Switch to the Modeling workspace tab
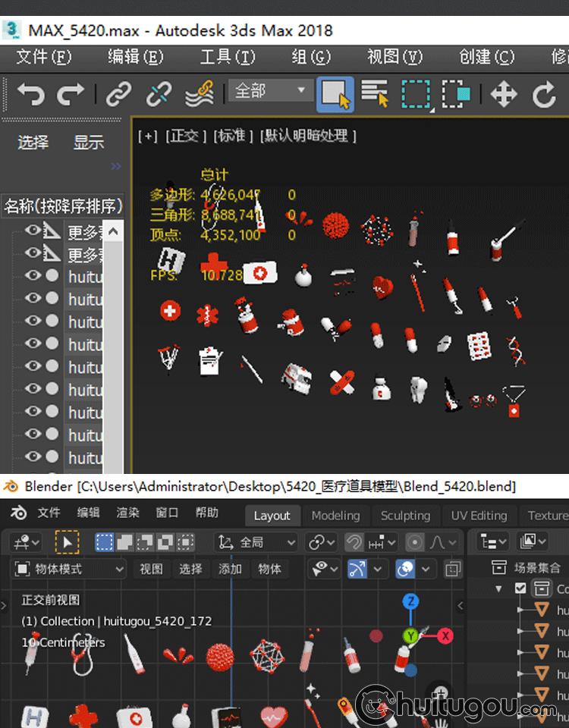This screenshot has height=728, width=569. [335, 516]
